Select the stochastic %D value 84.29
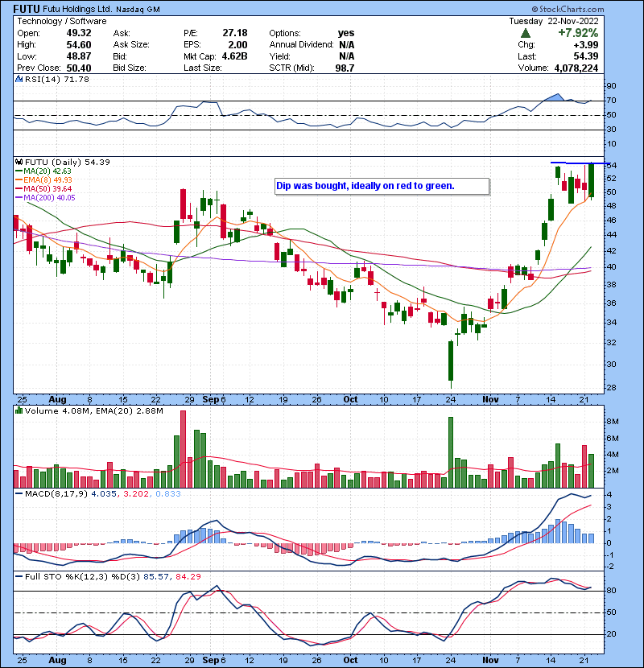Screen dimensions: 644x668 tap(188, 576)
